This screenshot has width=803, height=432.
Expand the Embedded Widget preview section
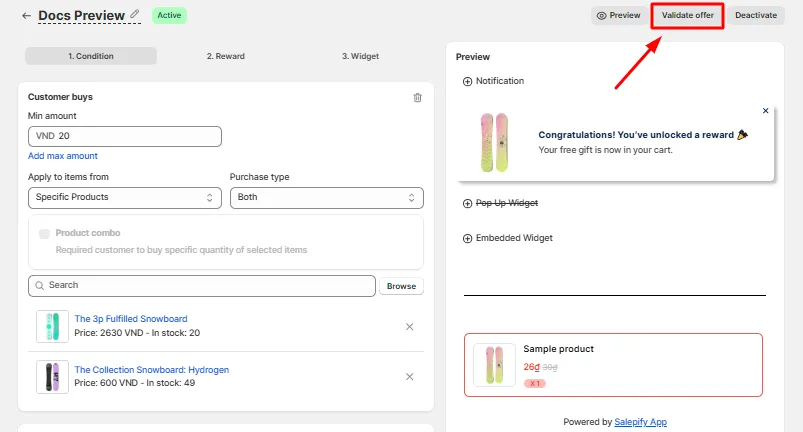tap(467, 239)
